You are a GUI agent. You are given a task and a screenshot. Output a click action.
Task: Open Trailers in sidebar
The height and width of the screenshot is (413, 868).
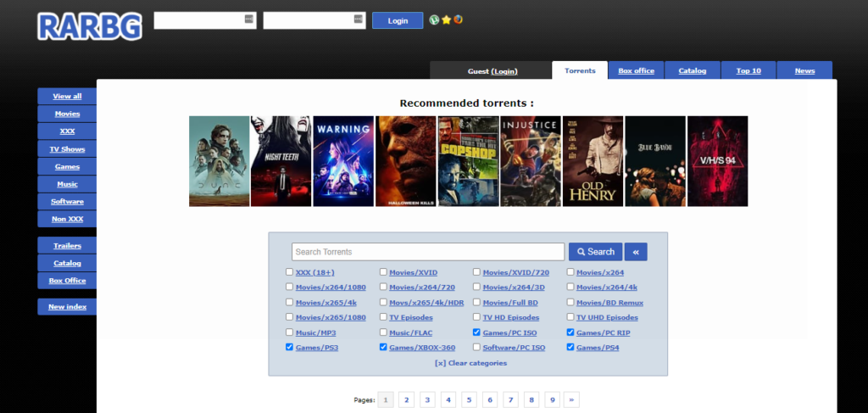click(x=67, y=245)
